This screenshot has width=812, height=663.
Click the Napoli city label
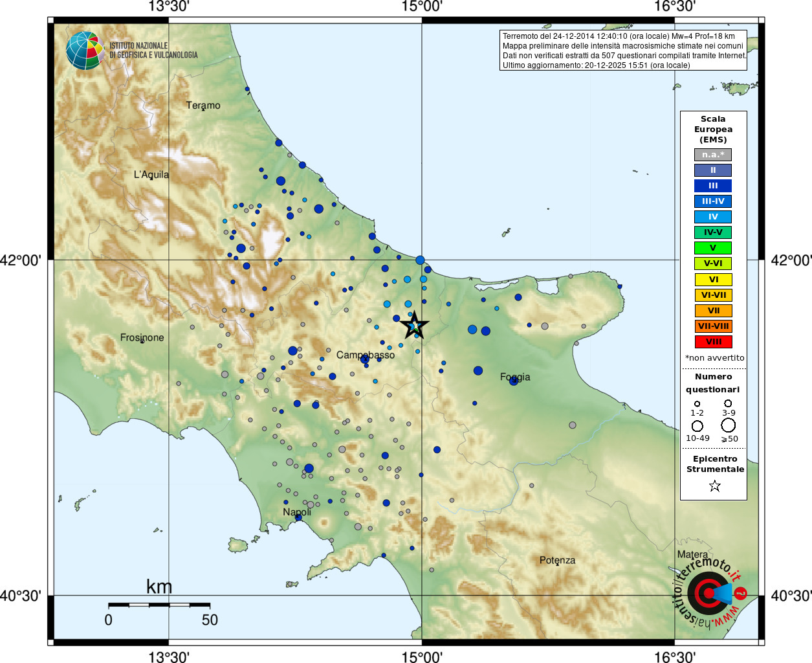[297, 512]
